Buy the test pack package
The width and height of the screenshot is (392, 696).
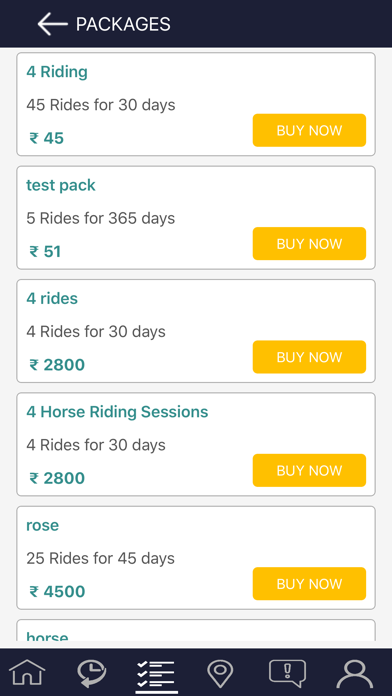coord(309,244)
